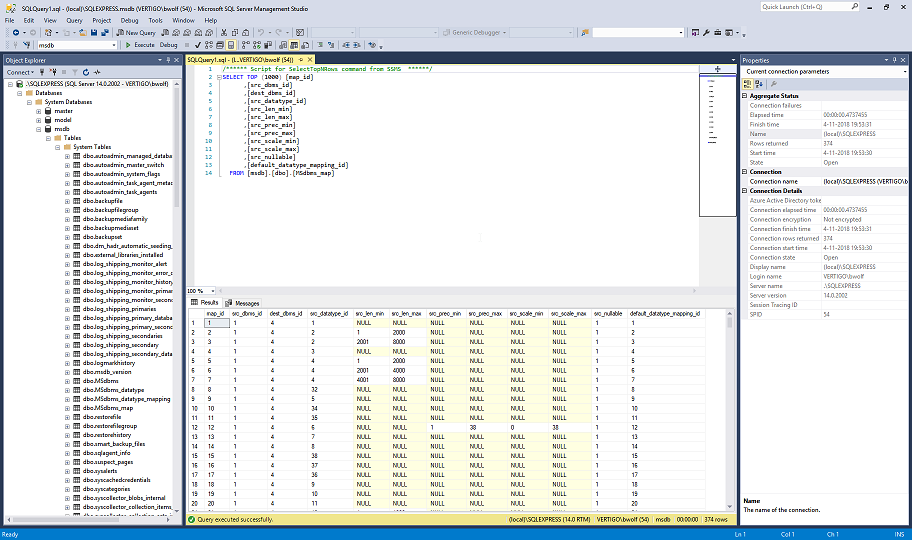This screenshot has height=540, width=912.
Task: Collapse the System Databases node
Action: pos(29,102)
